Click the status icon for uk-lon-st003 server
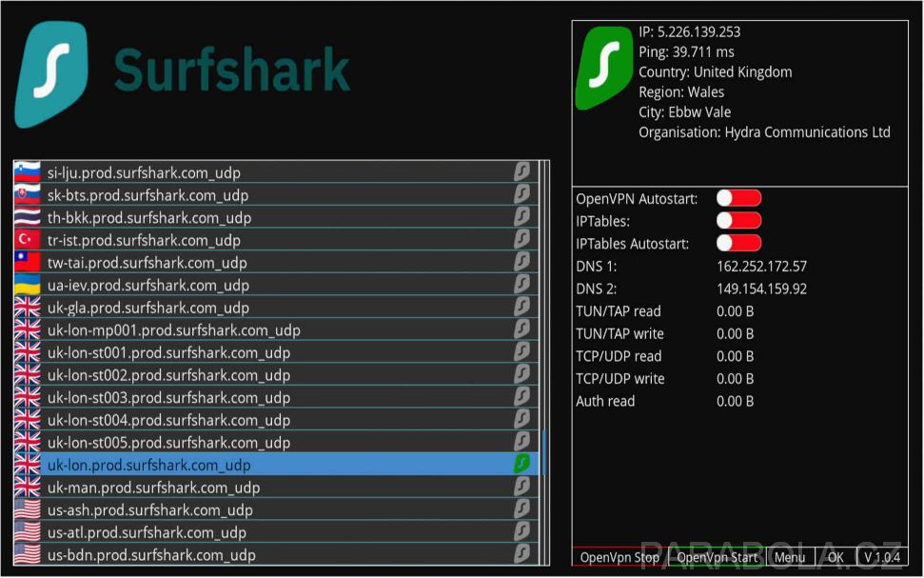The width and height of the screenshot is (924, 578). [521, 396]
